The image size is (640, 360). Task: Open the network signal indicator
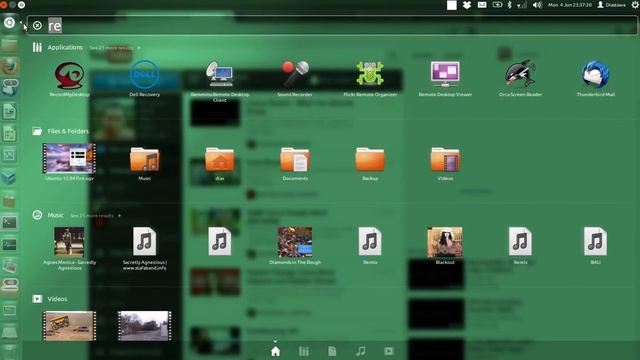[522, 5]
